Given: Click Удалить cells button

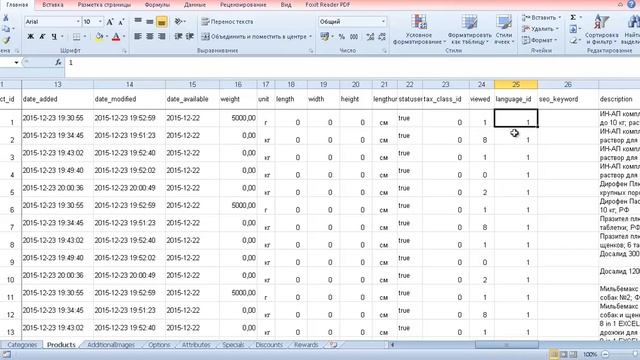Looking at the screenshot, I should (x=539, y=29).
